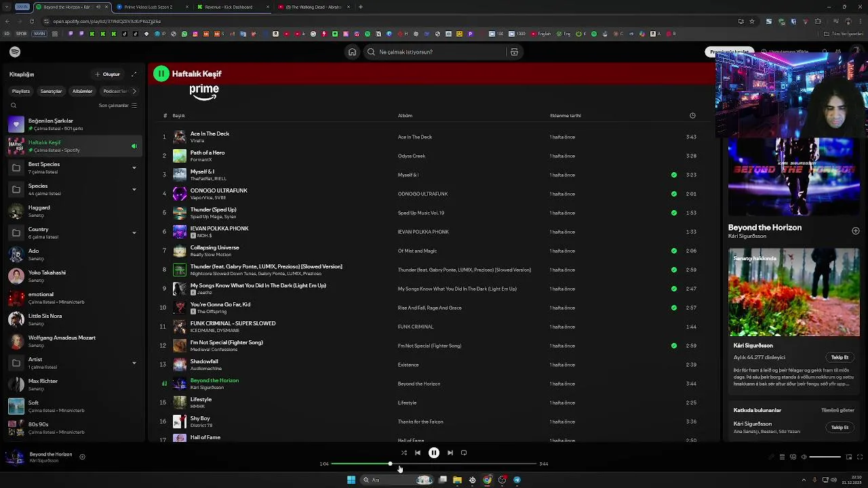Click the Haftalık Keşif pause button in header
The image size is (868, 488).
tap(161, 74)
